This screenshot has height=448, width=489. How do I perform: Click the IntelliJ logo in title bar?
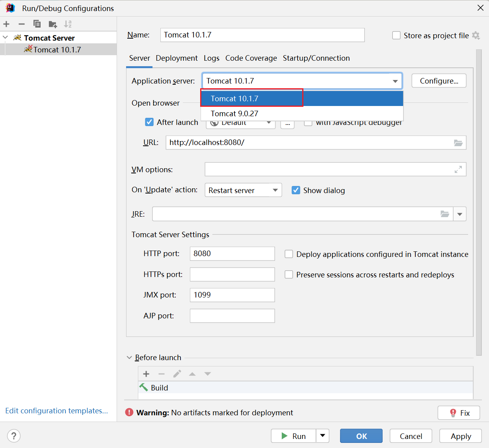coord(10,8)
